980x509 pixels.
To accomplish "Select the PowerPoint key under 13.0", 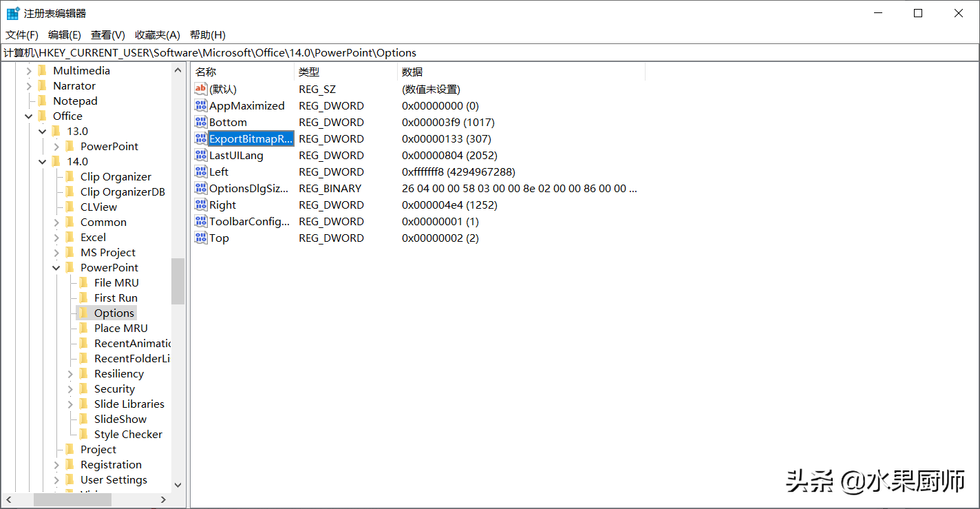I will pos(109,146).
